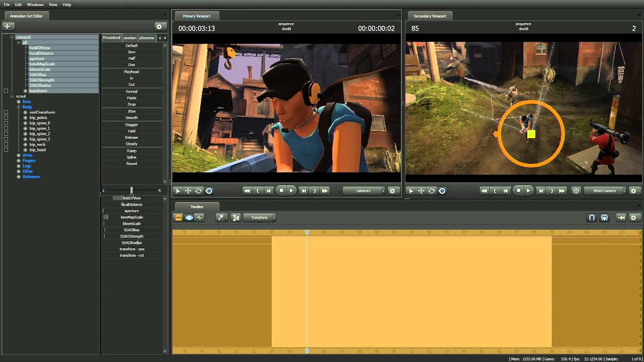
Task: Play the Primary Viewport sequence
Action: click(291, 191)
